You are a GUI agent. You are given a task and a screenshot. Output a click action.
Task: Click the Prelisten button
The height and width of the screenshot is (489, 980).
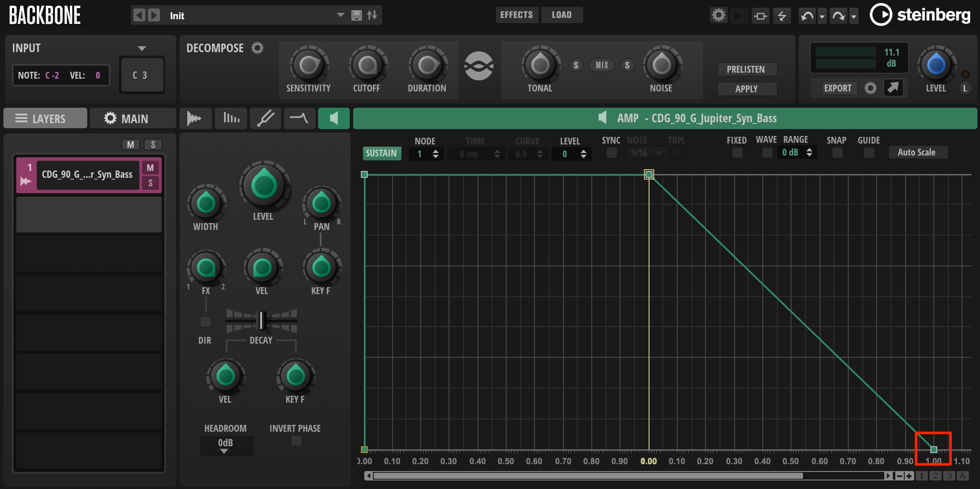coord(747,69)
